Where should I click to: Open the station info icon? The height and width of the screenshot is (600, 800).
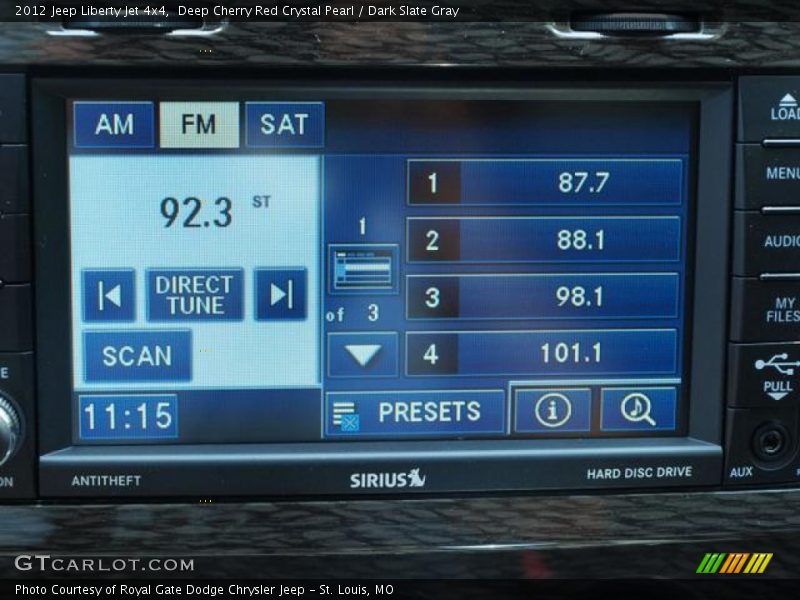pos(552,410)
